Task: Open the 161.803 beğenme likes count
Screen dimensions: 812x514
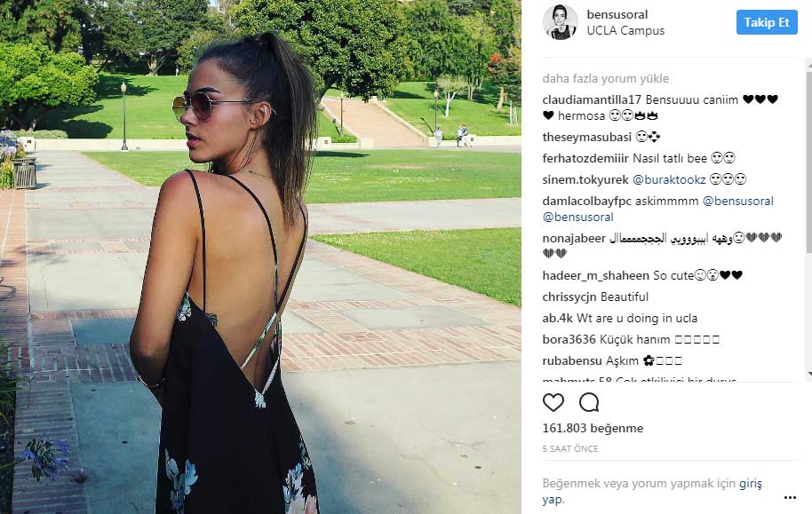Action: coord(593,428)
